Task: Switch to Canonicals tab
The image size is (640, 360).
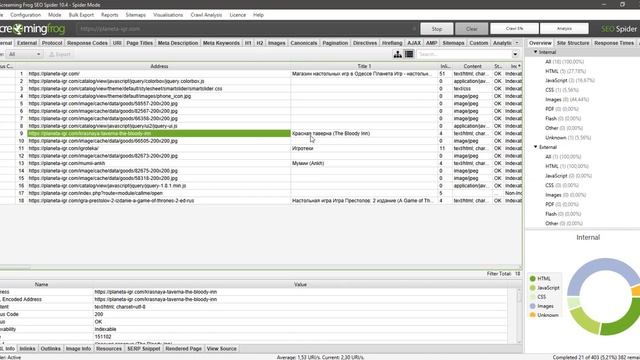Action: [304, 43]
